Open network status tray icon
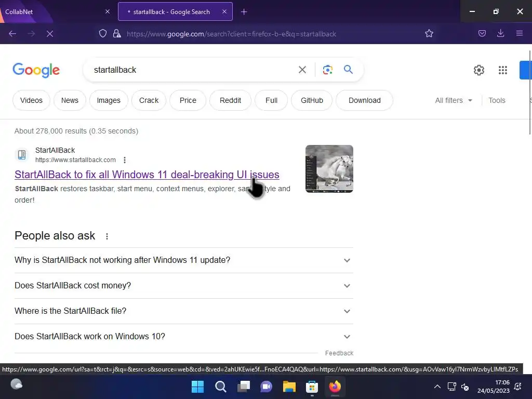This screenshot has width=532, height=399. (451, 387)
